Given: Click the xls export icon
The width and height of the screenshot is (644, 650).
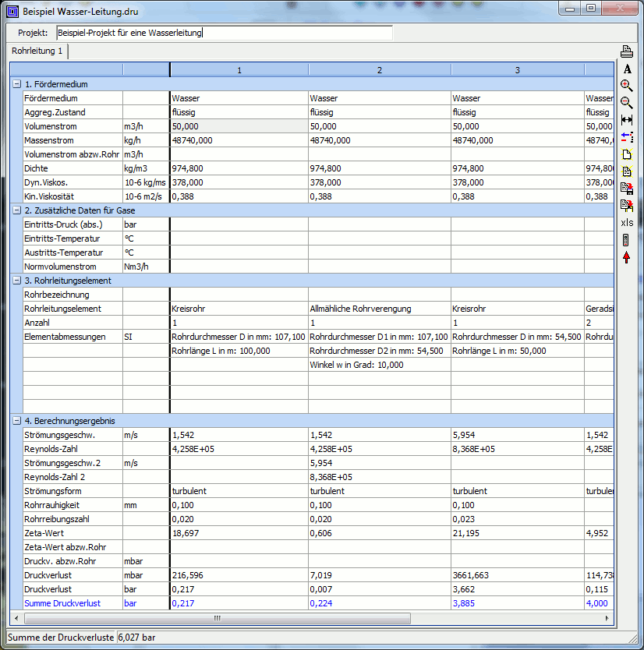Looking at the screenshot, I should [x=627, y=223].
